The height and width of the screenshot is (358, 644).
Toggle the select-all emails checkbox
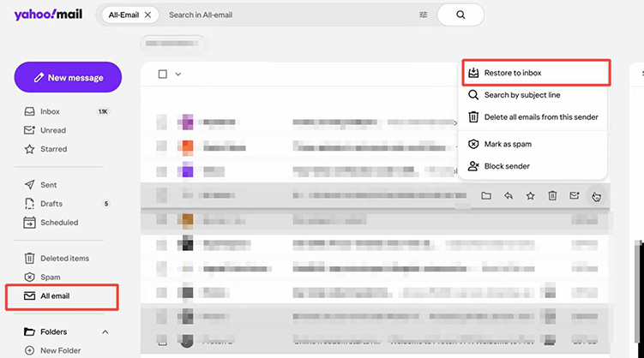tap(163, 75)
